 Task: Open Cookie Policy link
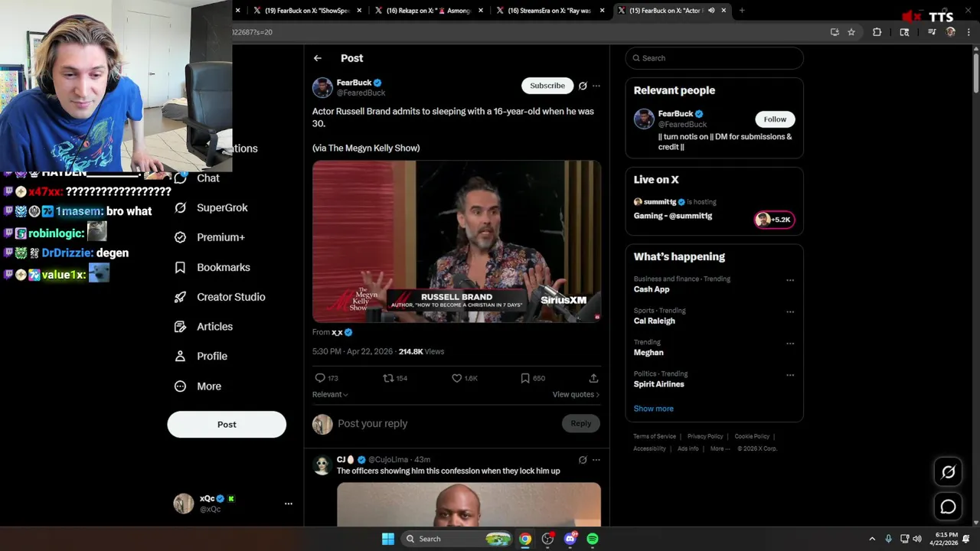pyautogui.click(x=752, y=436)
